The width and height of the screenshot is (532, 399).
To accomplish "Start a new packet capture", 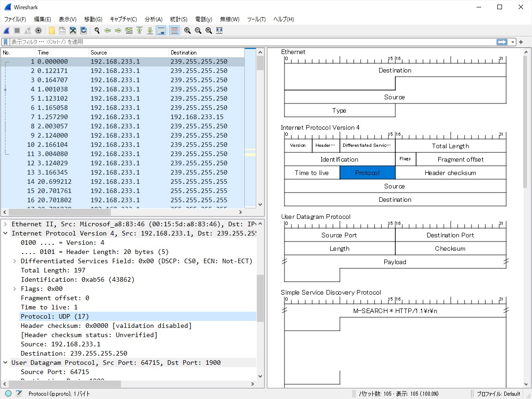I will [6, 30].
